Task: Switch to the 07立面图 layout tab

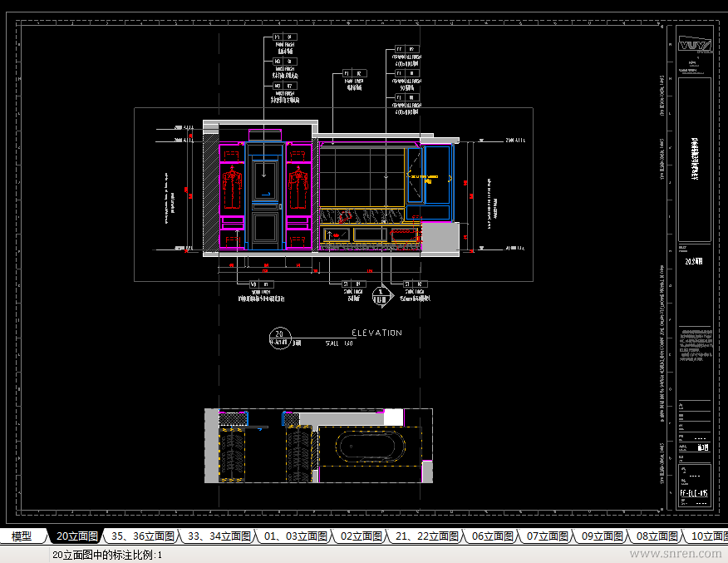Action: pyautogui.click(x=547, y=536)
